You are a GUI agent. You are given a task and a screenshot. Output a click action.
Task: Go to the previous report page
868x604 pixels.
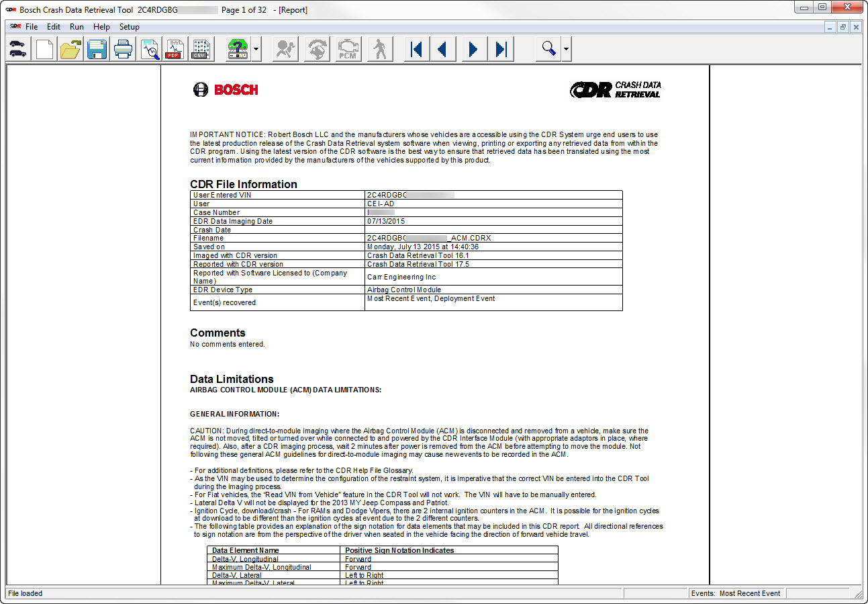[x=442, y=49]
